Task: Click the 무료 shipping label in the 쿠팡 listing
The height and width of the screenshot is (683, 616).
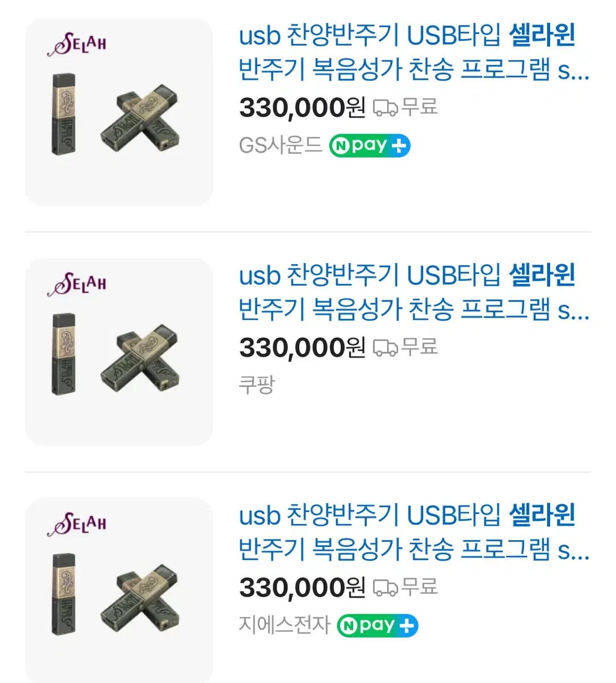Action: click(420, 347)
